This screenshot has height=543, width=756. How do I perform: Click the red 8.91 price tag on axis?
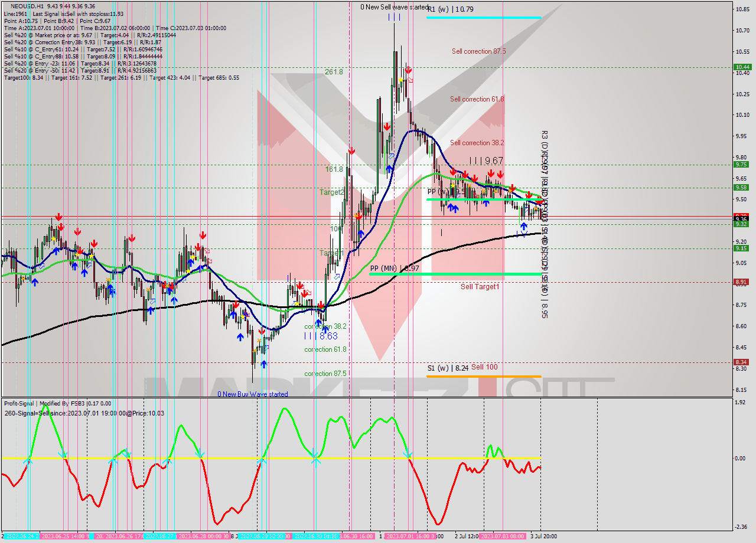741,282
